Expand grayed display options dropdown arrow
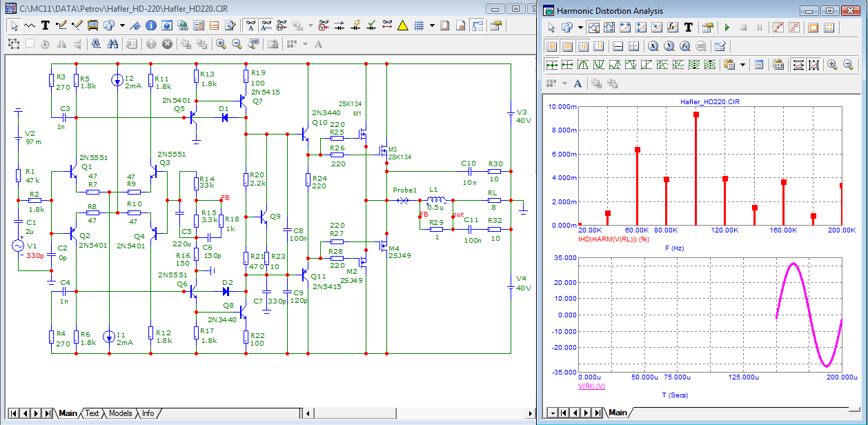The width and height of the screenshot is (868, 425). pos(310,26)
